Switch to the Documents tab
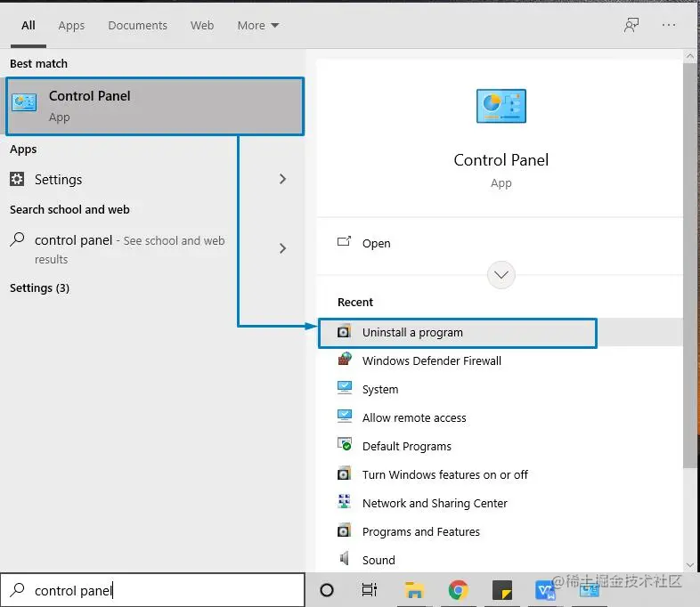The image size is (700, 607). [x=137, y=26]
